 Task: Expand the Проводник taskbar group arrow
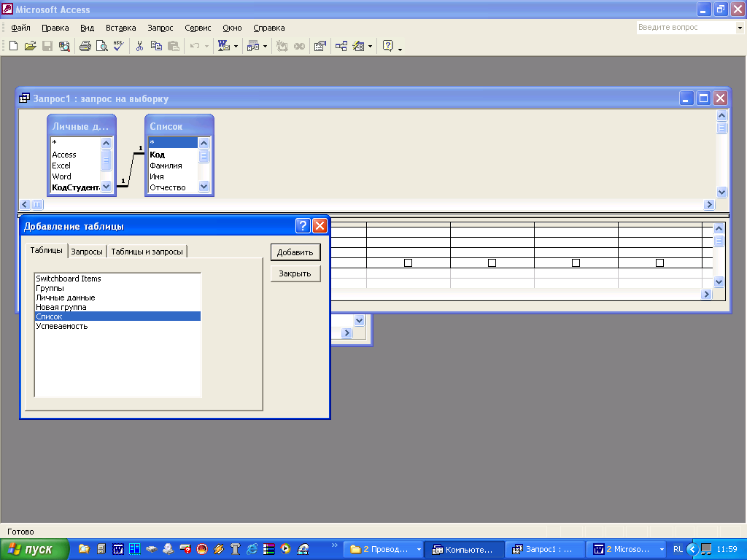click(419, 550)
